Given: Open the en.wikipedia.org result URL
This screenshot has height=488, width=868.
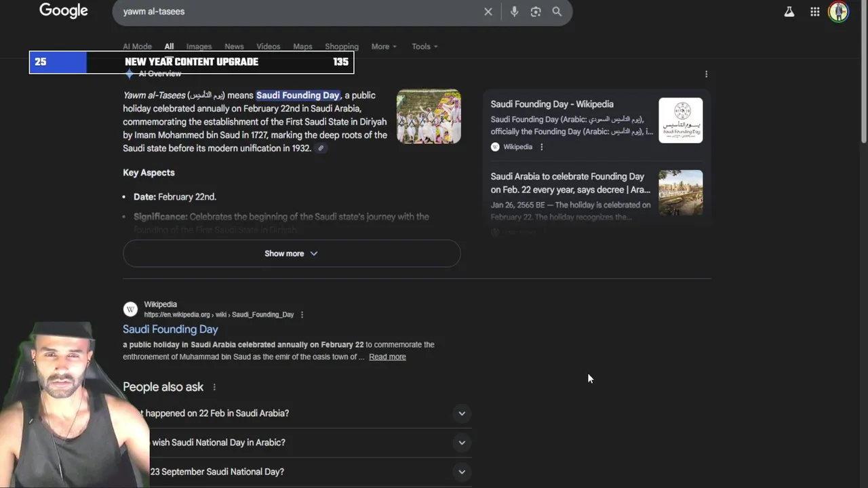Looking at the screenshot, I should [x=219, y=314].
